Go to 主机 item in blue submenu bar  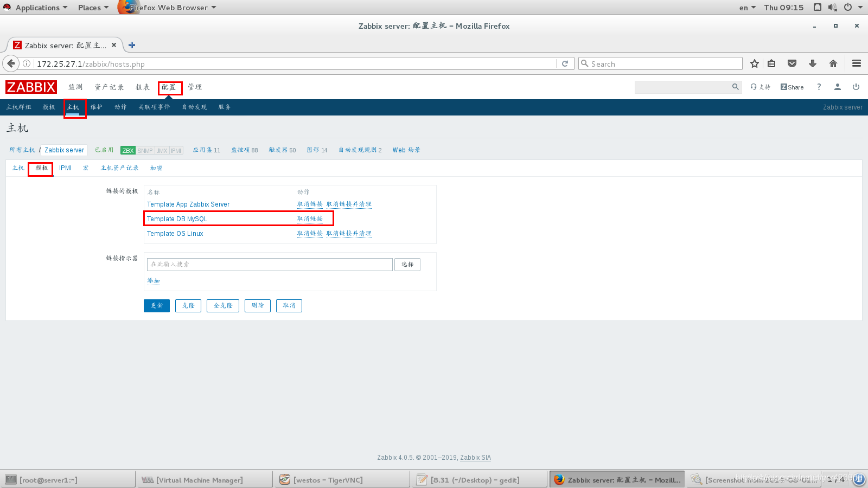pyautogui.click(x=73, y=107)
